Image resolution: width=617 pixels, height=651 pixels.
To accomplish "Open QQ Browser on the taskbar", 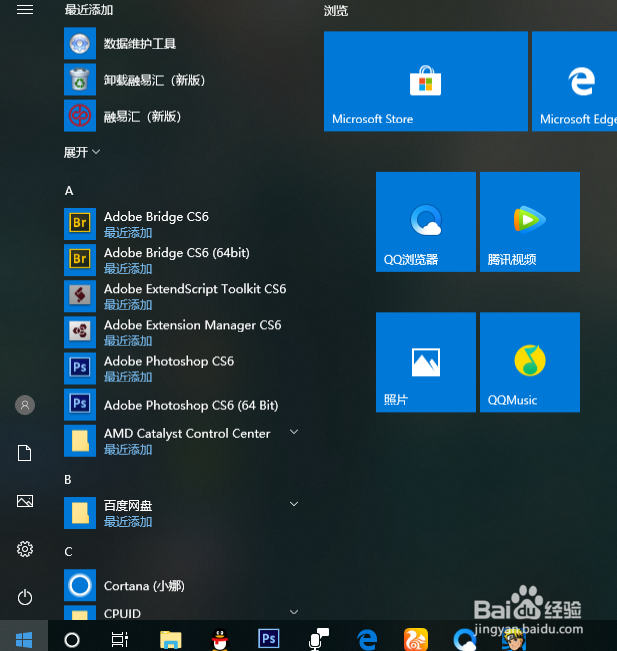I will tap(465, 639).
